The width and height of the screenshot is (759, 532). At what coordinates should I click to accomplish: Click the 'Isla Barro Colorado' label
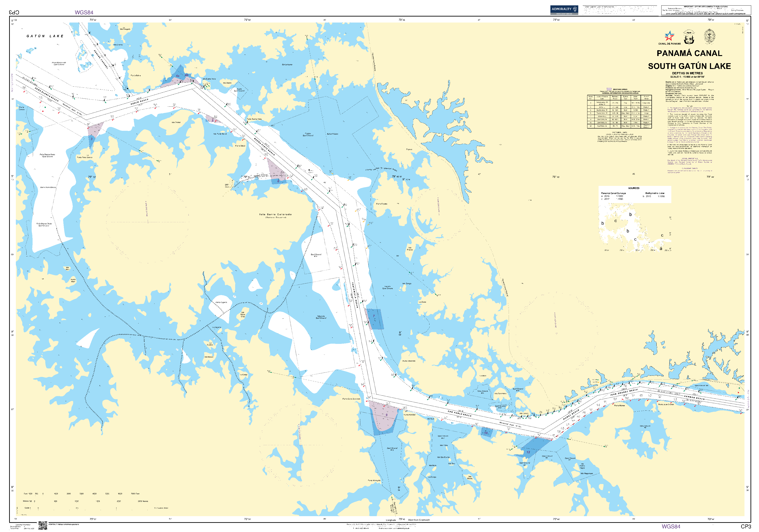pos(275,214)
